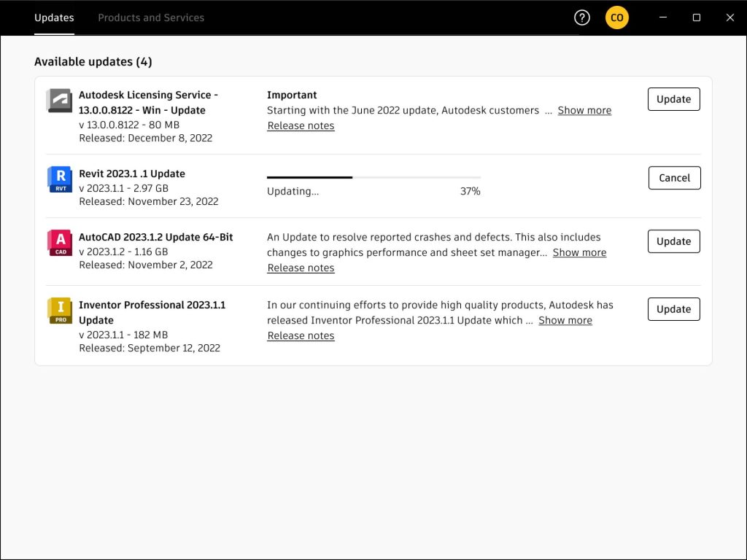747x560 pixels.
Task: Click the Revit 2023.1 .1 Update title
Action: click(132, 174)
